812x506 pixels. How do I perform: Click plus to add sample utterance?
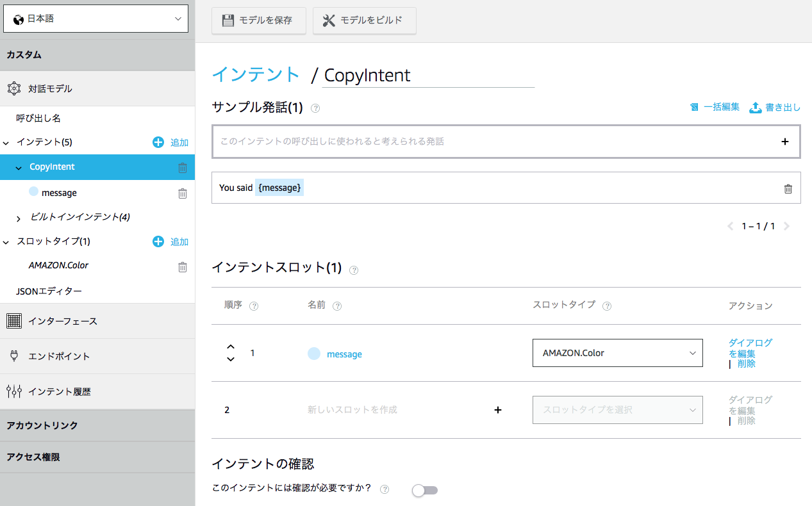[785, 142]
